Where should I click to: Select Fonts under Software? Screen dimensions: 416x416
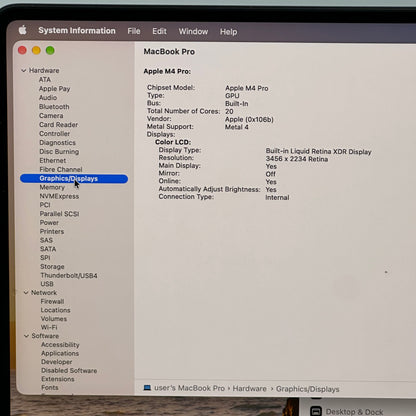point(50,388)
